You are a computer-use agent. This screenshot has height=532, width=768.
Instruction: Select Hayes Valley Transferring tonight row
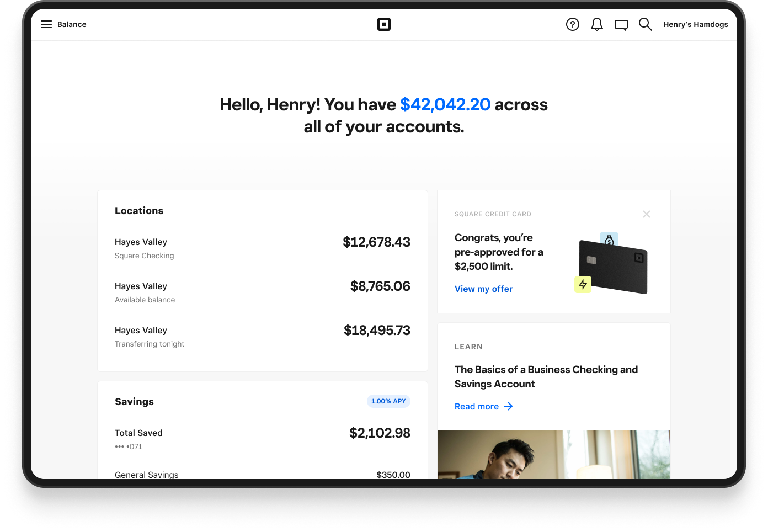point(262,337)
